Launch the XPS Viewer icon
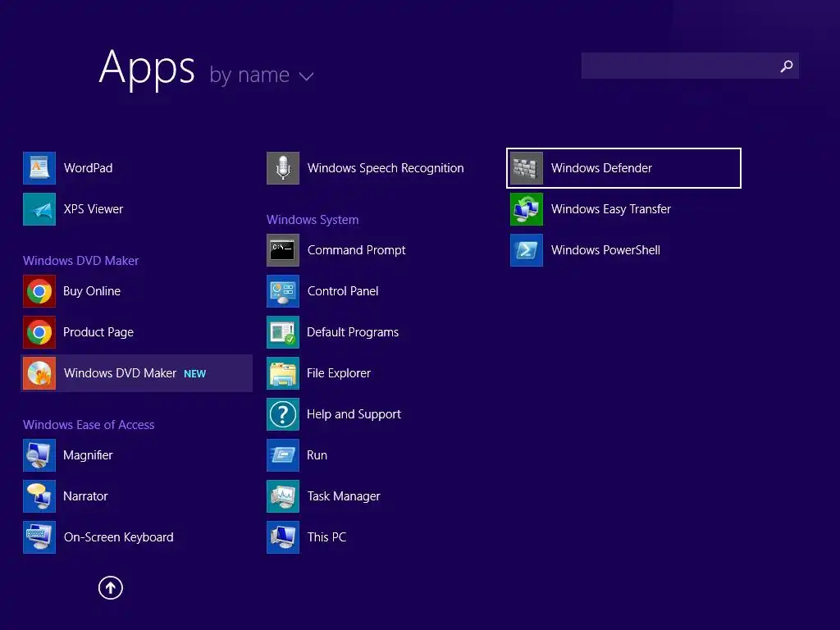The height and width of the screenshot is (630, 840). (x=39, y=209)
